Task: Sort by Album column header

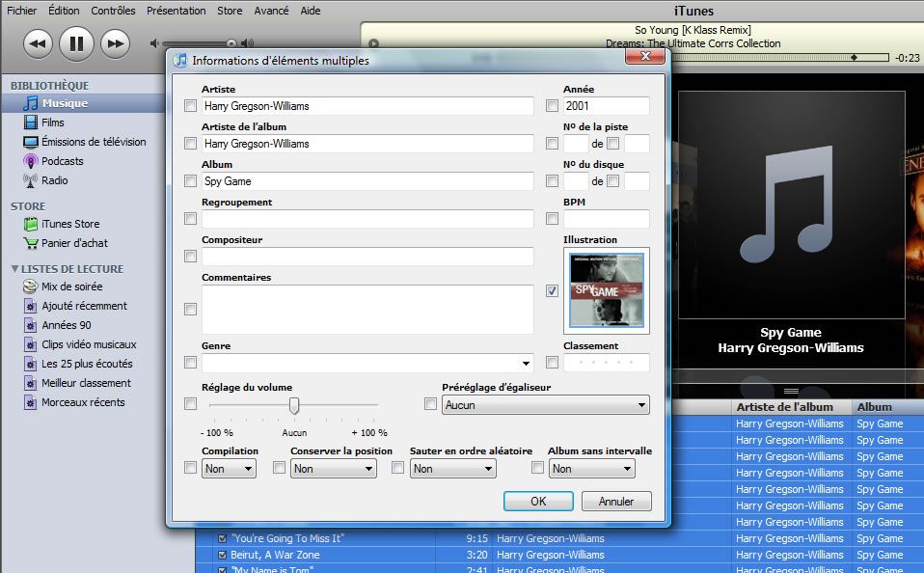Action: click(887, 407)
